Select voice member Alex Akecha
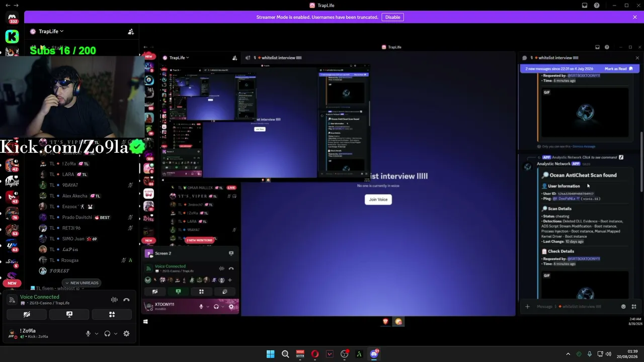Image resolution: width=644 pixels, height=362 pixels. tap(75, 196)
